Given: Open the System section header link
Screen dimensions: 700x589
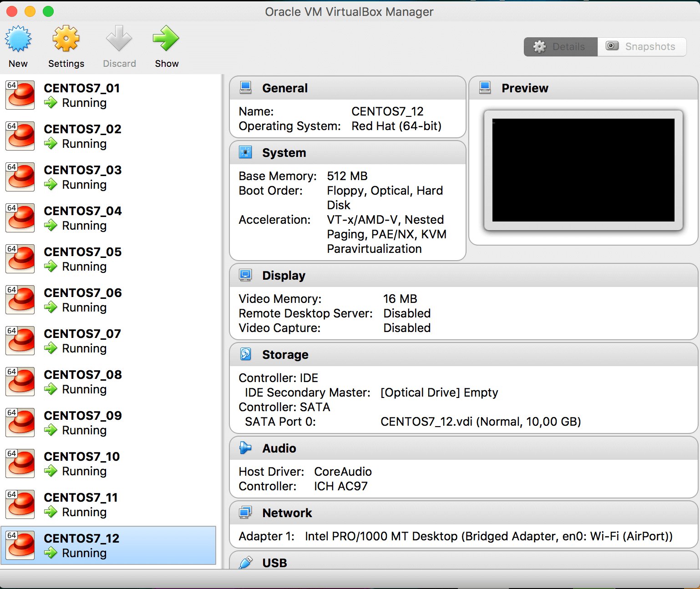Looking at the screenshot, I should pyautogui.click(x=284, y=153).
